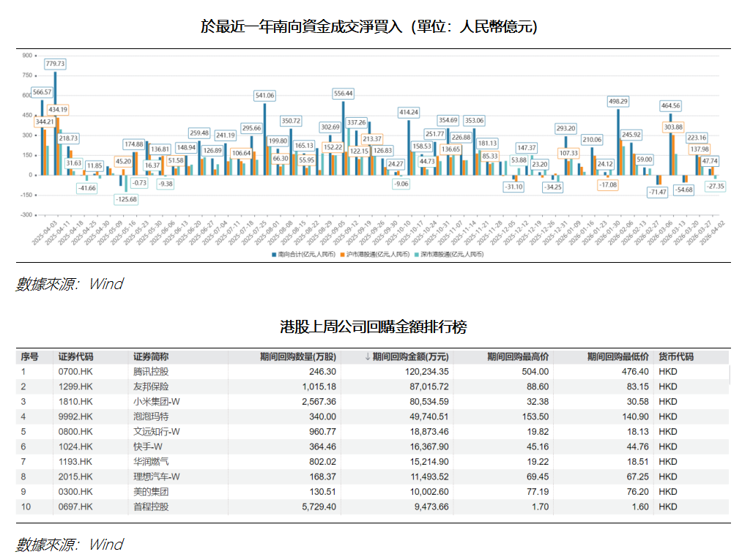Select the 293.20 data label

pos(565,129)
